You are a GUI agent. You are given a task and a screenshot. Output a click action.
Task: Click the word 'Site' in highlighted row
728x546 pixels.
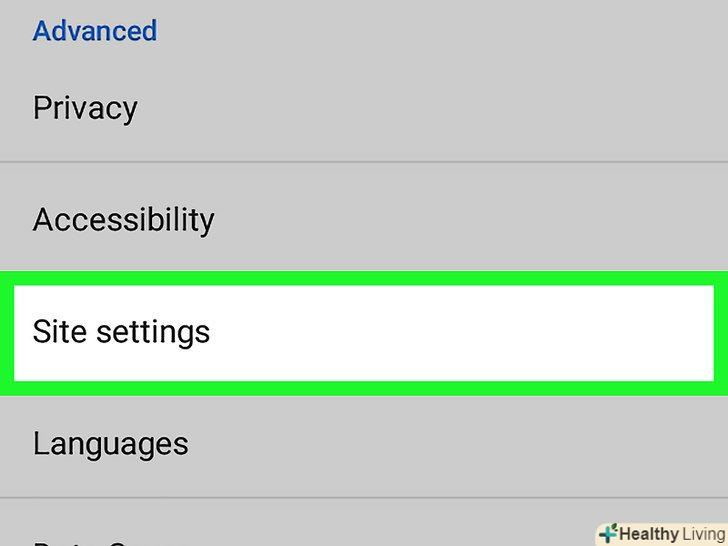pyautogui.click(x=59, y=332)
